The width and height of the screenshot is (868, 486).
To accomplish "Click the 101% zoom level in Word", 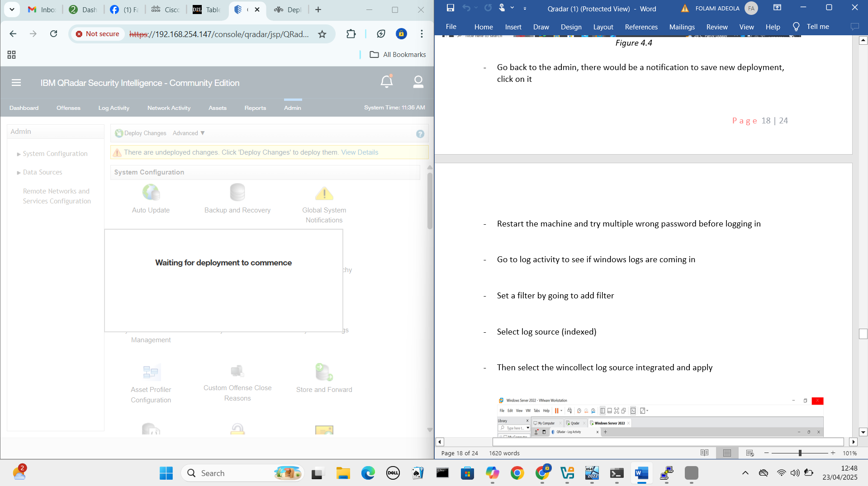I will click(850, 453).
